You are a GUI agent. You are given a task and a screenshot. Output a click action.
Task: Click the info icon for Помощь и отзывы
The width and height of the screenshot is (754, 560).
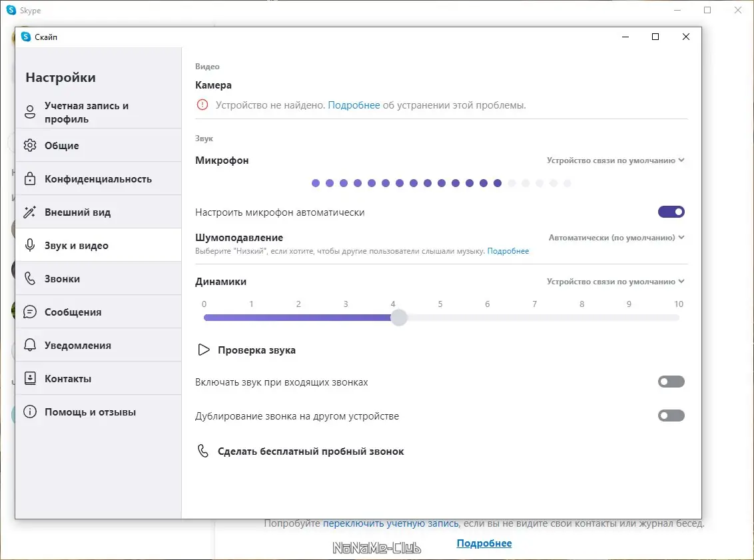pyautogui.click(x=29, y=412)
